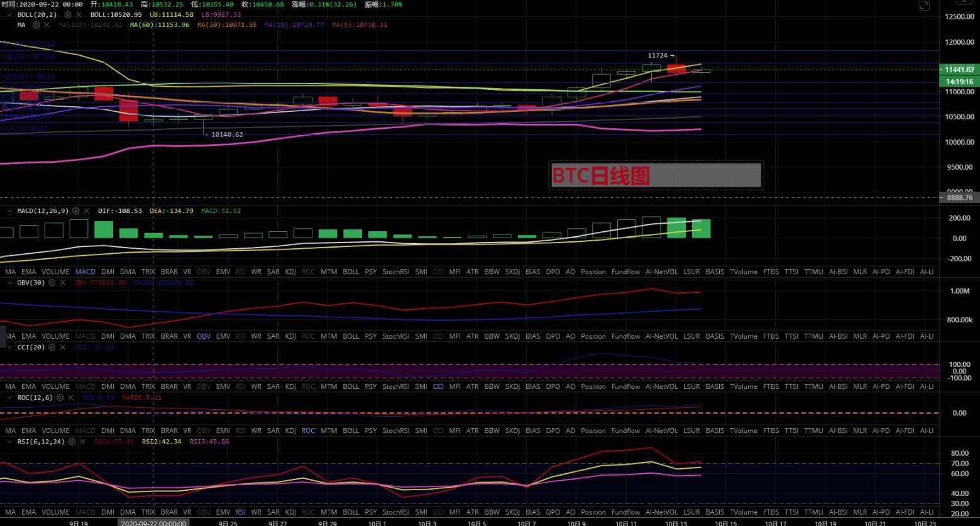This screenshot has width=980, height=526.
Task: Toggle MA(5) line in the MA legend
Action: tap(359, 25)
